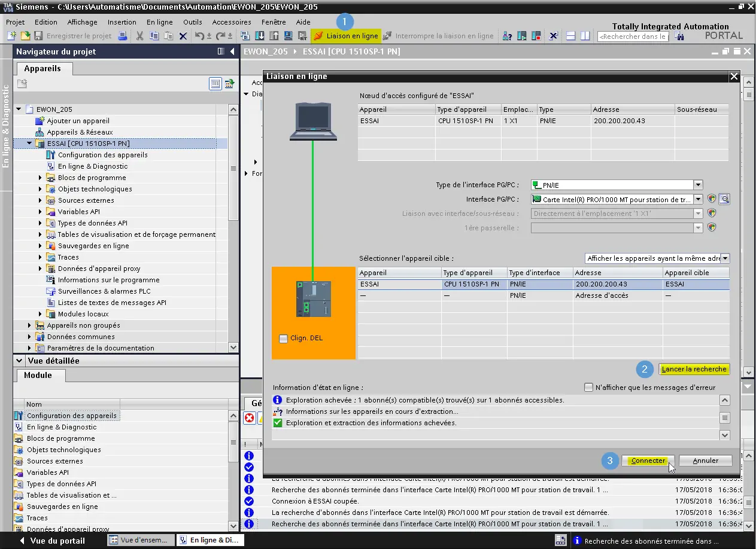756x549 pixels.
Task: Open Configuration des appareils in tree
Action: pyautogui.click(x=102, y=155)
